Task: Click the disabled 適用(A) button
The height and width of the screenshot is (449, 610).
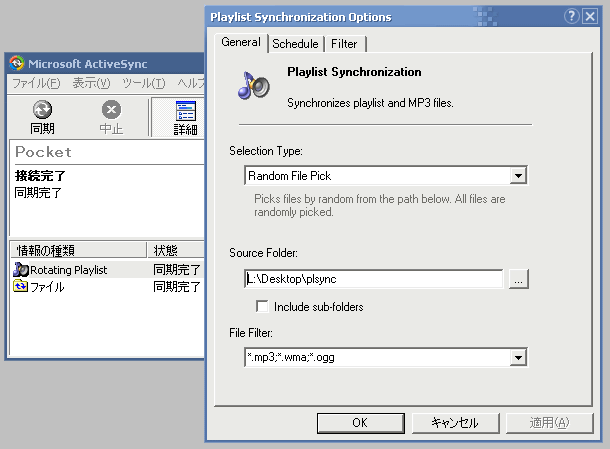Action: pos(549,423)
